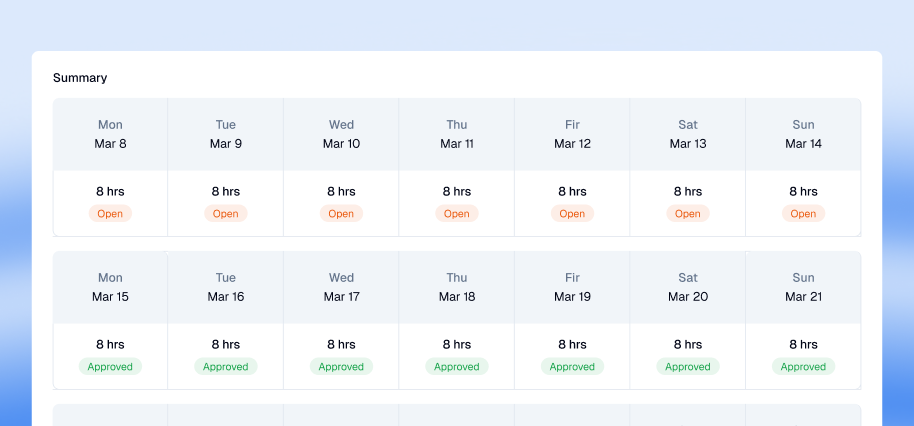Open the 8 hrs entry for Mar 16
Image resolution: width=914 pixels, height=426 pixels.
point(226,344)
